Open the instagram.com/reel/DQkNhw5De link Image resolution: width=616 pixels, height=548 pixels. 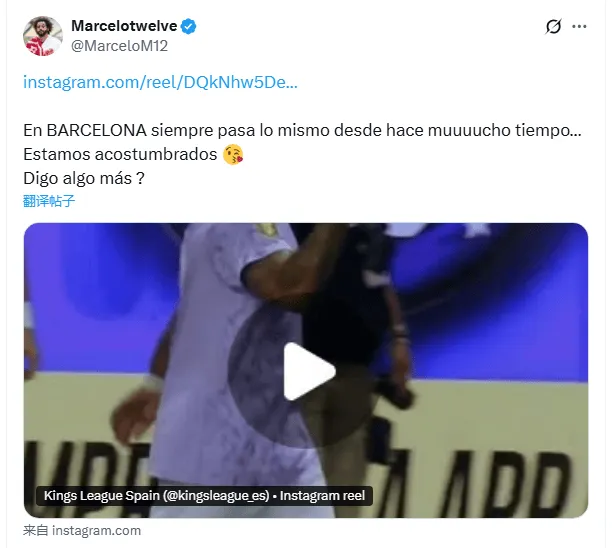[x=160, y=82]
